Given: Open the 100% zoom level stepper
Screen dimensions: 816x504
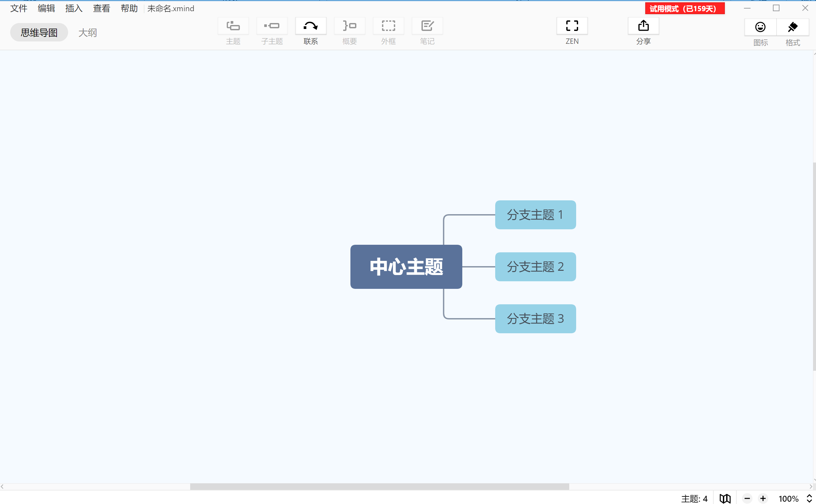Looking at the screenshot, I should pyautogui.click(x=809, y=498).
